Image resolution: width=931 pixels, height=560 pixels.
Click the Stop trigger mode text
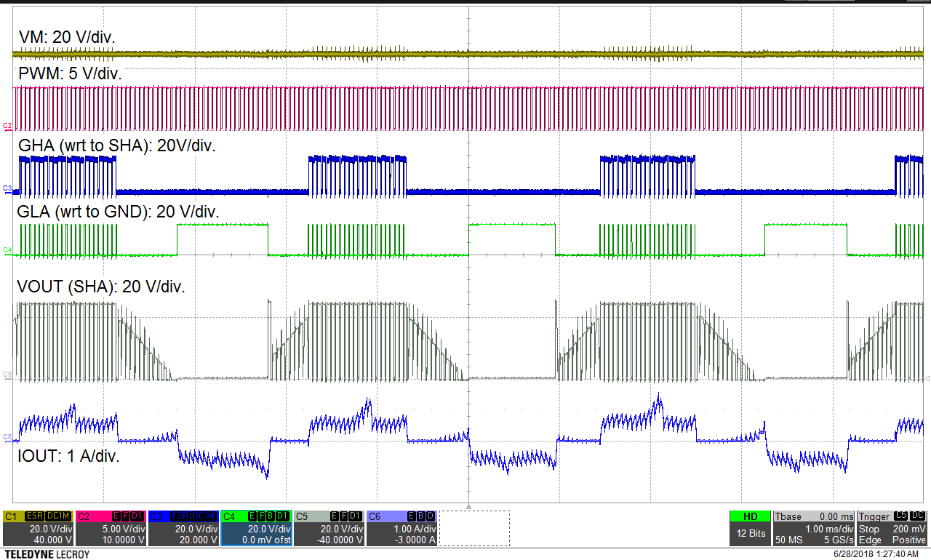click(x=868, y=529)
